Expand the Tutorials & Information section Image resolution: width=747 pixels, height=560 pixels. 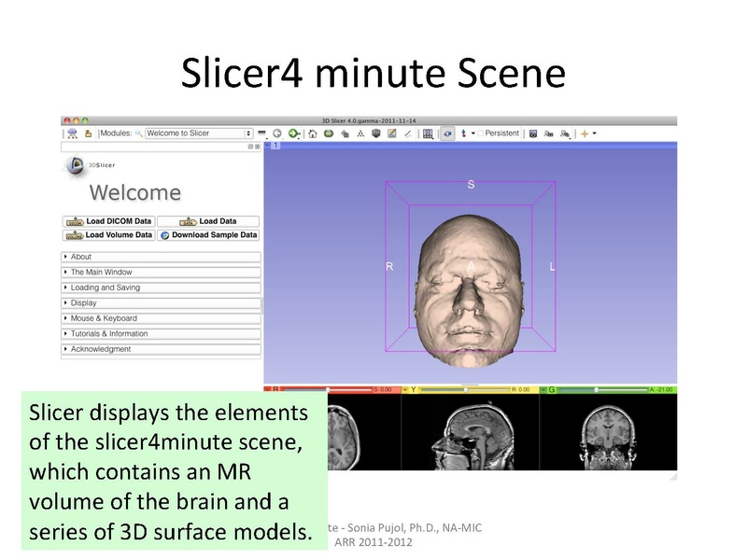[161, 334]
